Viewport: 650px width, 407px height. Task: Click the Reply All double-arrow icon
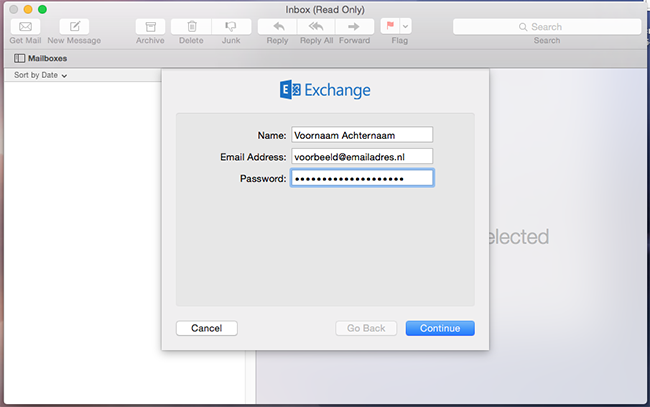point(316,27)
